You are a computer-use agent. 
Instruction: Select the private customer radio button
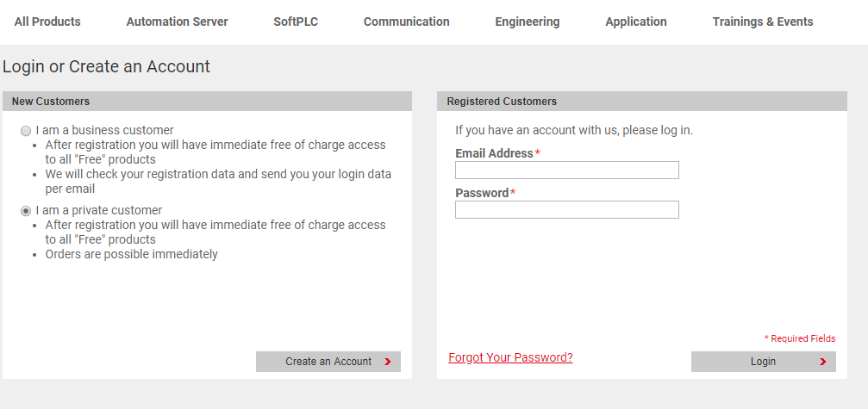tap(26, 211)
